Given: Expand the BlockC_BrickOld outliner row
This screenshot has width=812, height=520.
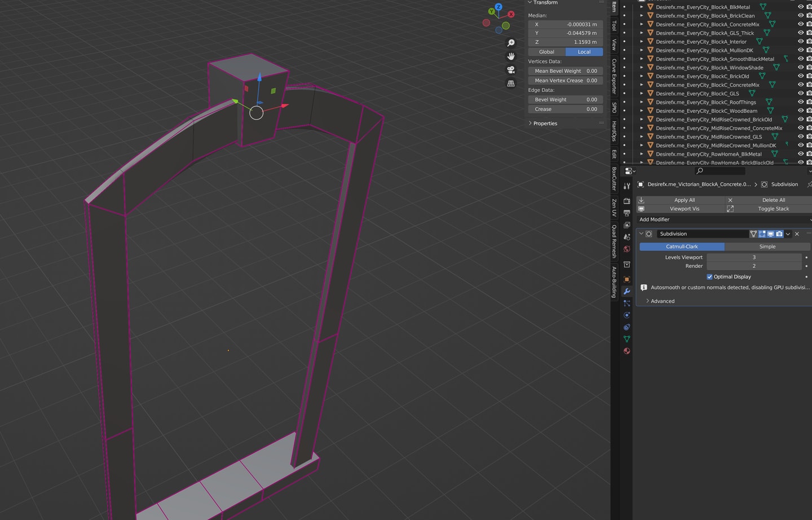Looking at the screenshot, I should (x=641, y=76).
